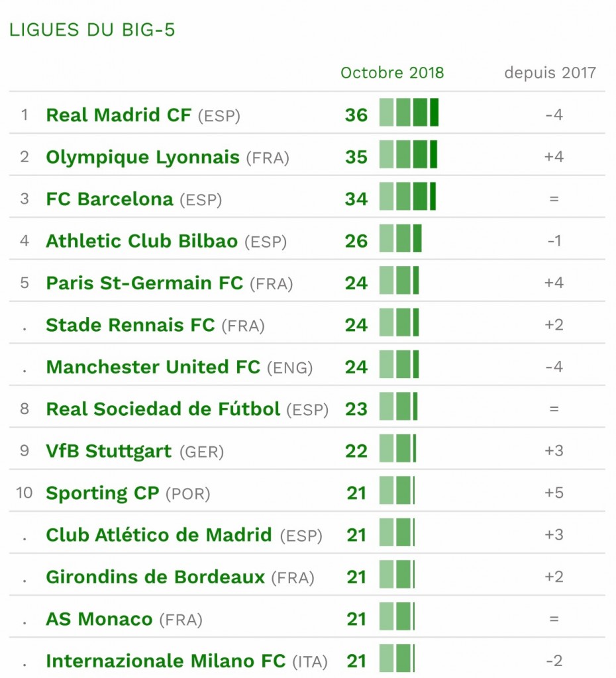The image size is (616, 678).
Task: Select AS Monaco in the list
Action: [99, 619]
